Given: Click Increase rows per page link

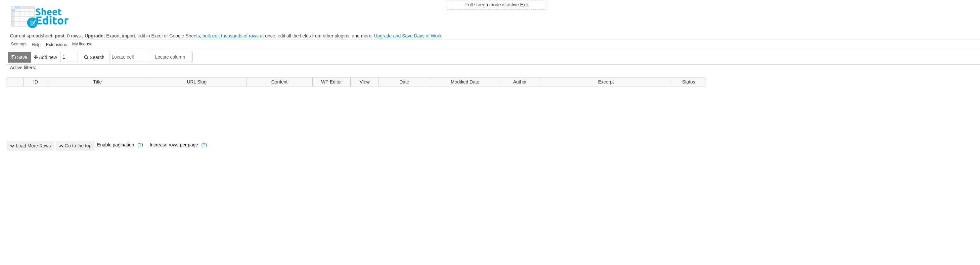Looking at the screenshot, I should (174, 145).
